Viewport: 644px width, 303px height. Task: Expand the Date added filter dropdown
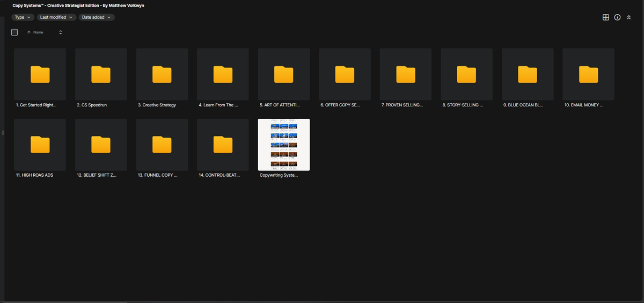click(x=97, y=17)
